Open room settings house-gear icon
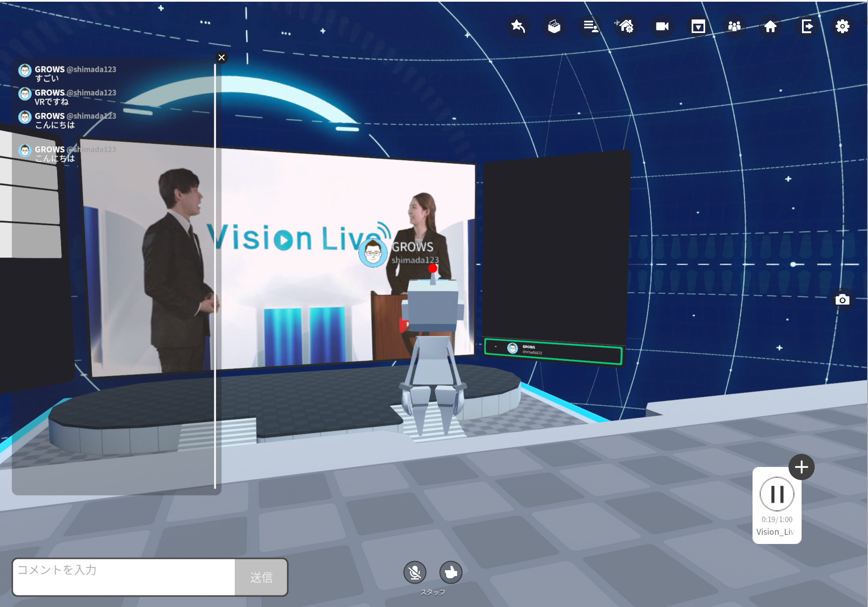 [626, 26]
